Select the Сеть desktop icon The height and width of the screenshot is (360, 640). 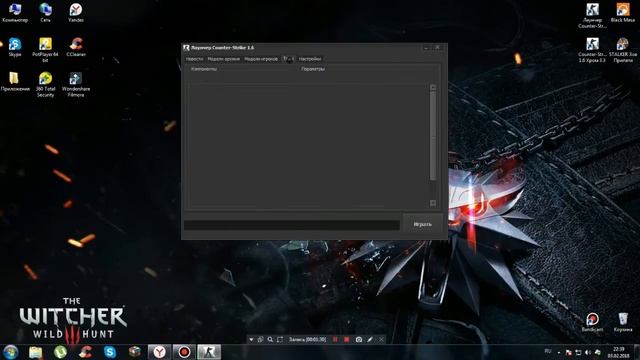point(45,13)
